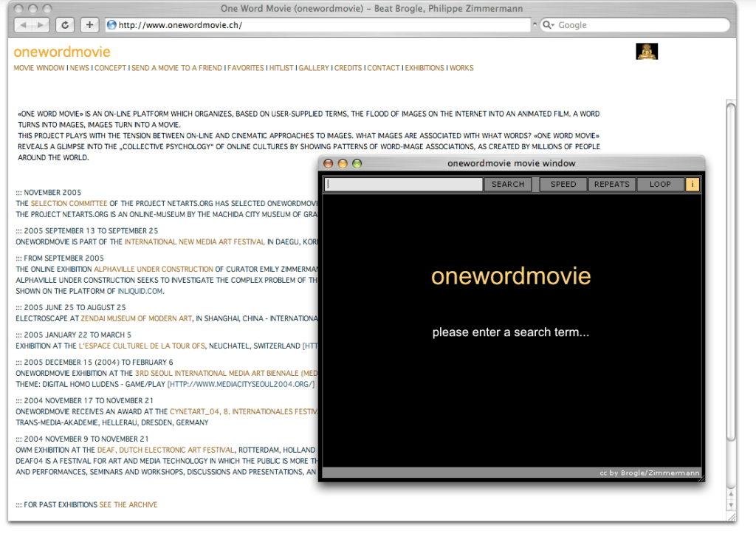756x545 pixels.
Task: Click the add bookmark plus button
Action: point(89,25)
